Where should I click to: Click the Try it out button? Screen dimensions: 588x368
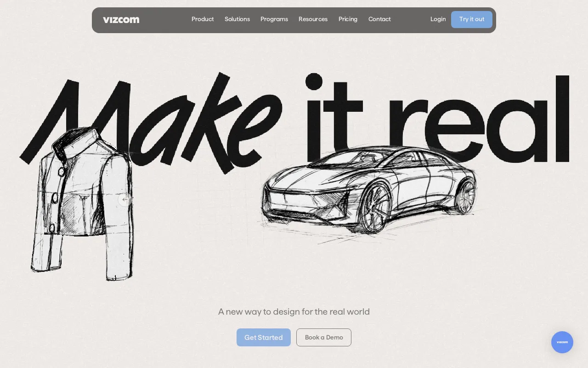tap(472, 19)
